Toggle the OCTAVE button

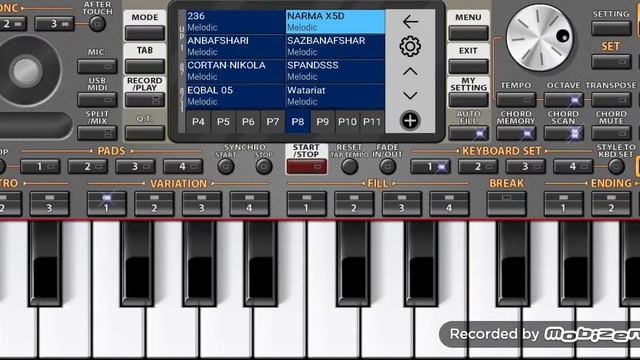tap(564, 100)
